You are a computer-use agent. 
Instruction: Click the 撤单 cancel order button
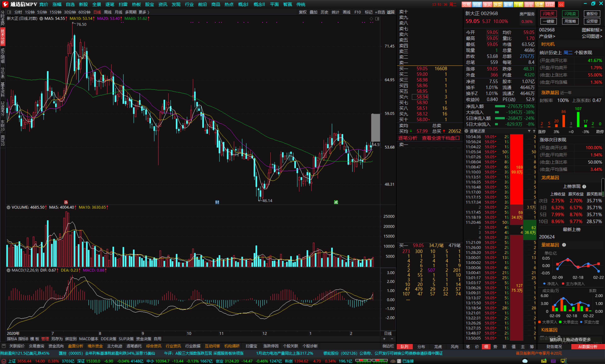tap(508, 4)
